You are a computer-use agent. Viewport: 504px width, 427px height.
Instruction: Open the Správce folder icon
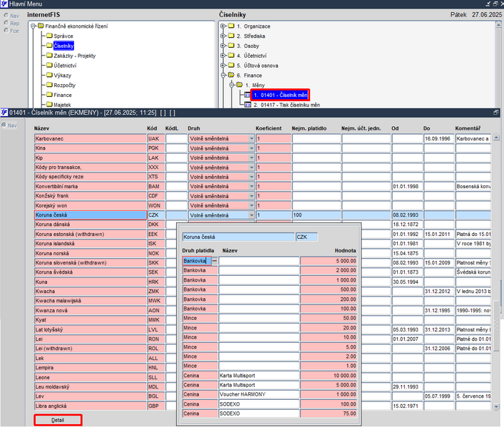[x=49, y=36]
